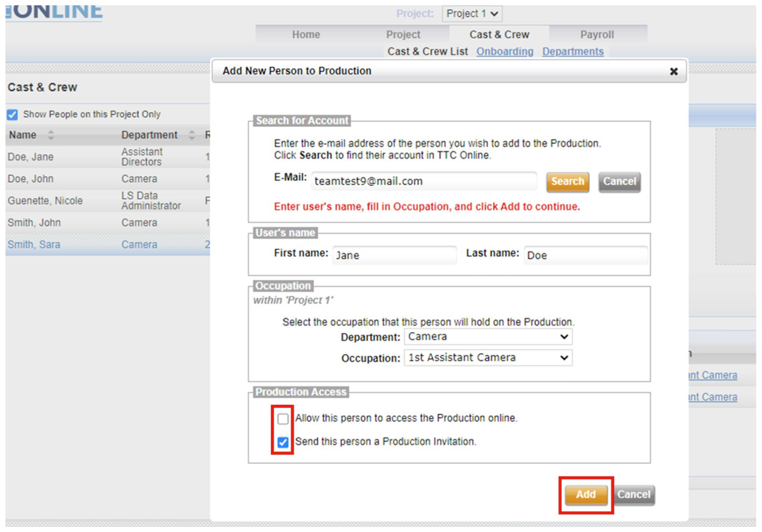Open the Payroll tab
762x532 pixels.
click(x=597, y=35)
